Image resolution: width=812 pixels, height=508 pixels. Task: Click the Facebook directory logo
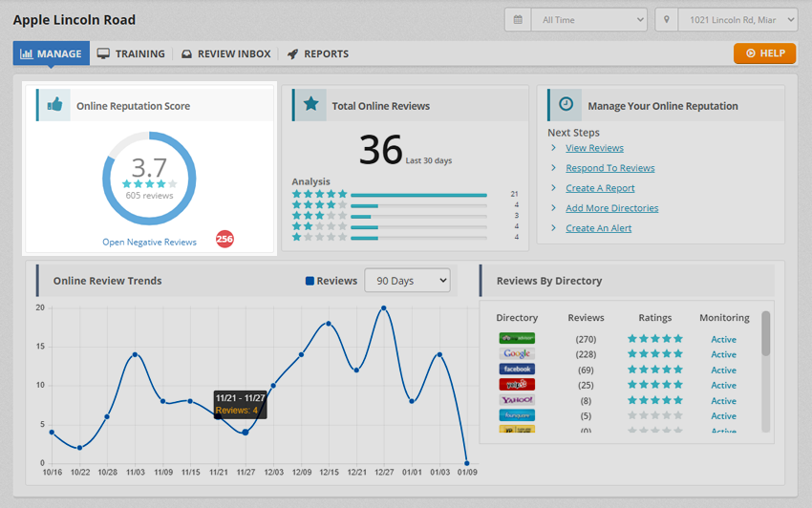[517, 370]
